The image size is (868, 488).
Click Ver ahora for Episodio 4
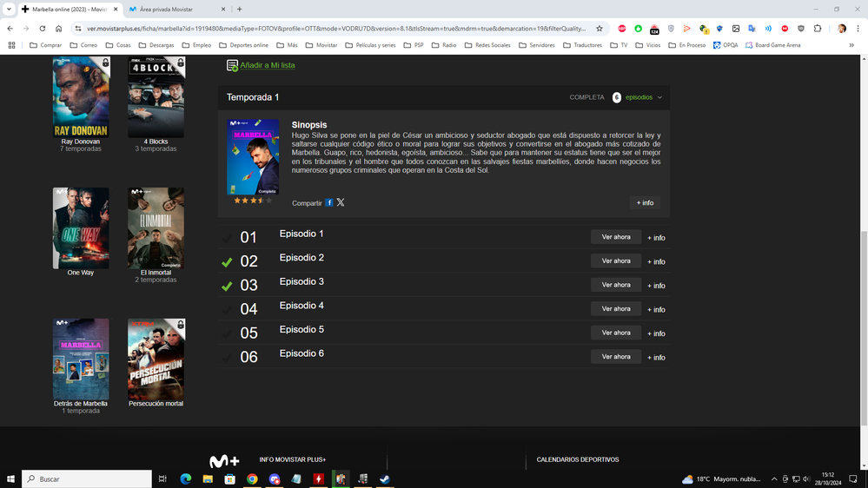(615, 309)
